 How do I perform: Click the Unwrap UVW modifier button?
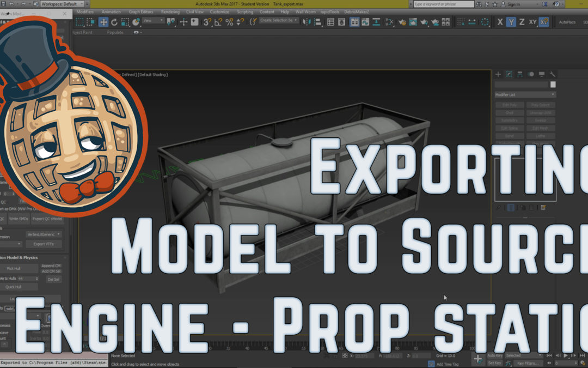pyautogui.click(x=541, y=113)
